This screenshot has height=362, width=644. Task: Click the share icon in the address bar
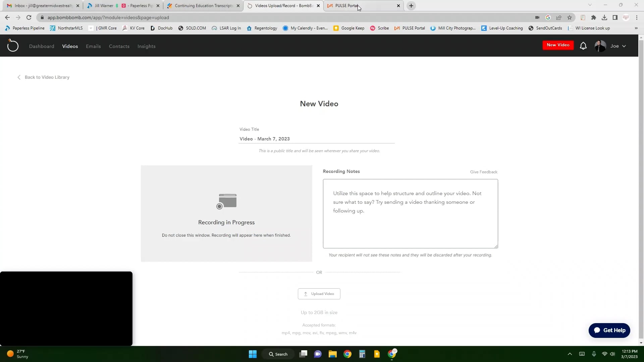(x=559, y=17)
